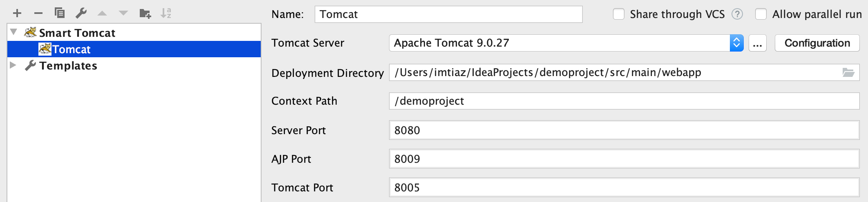The width and height of the screenshot is (868, 202).
Task: Create new folder for configurations
Action: pyautogui.click(x=145, y=13)
